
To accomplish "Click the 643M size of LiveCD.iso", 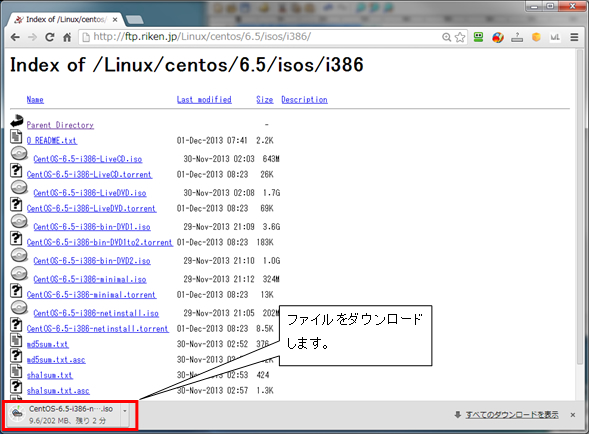I will point(271,159).
